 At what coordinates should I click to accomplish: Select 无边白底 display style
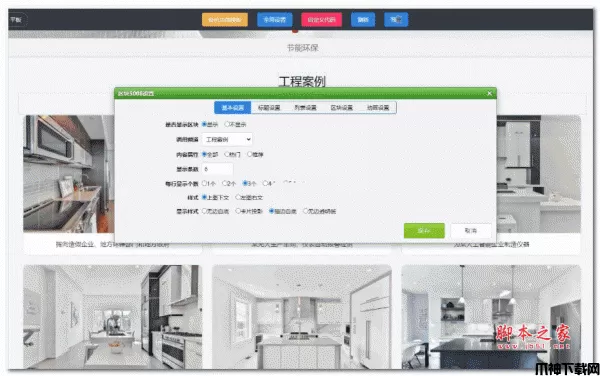(204, 211)
